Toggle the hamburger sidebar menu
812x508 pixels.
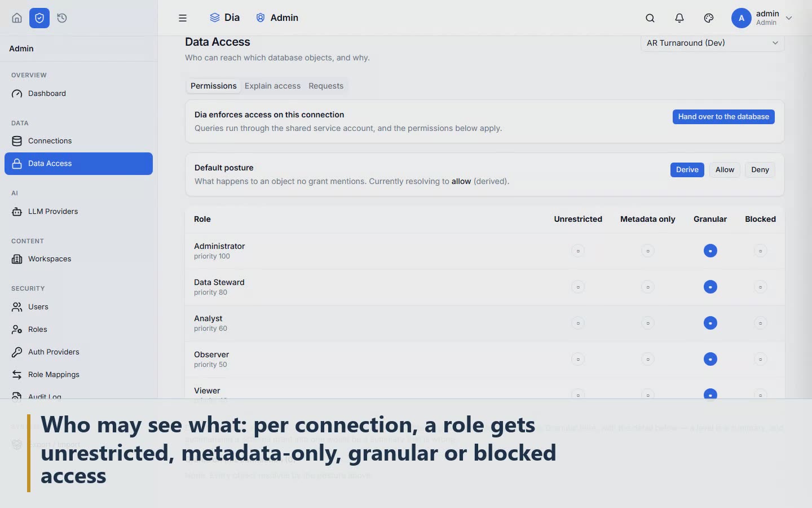183,18
